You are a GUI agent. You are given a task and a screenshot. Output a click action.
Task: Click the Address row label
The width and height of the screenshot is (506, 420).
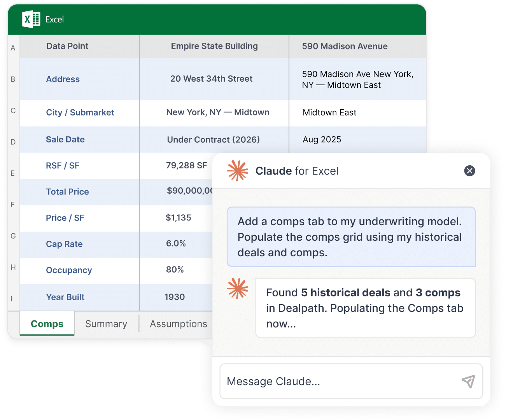pyautogui.click(x=63, y=79)
